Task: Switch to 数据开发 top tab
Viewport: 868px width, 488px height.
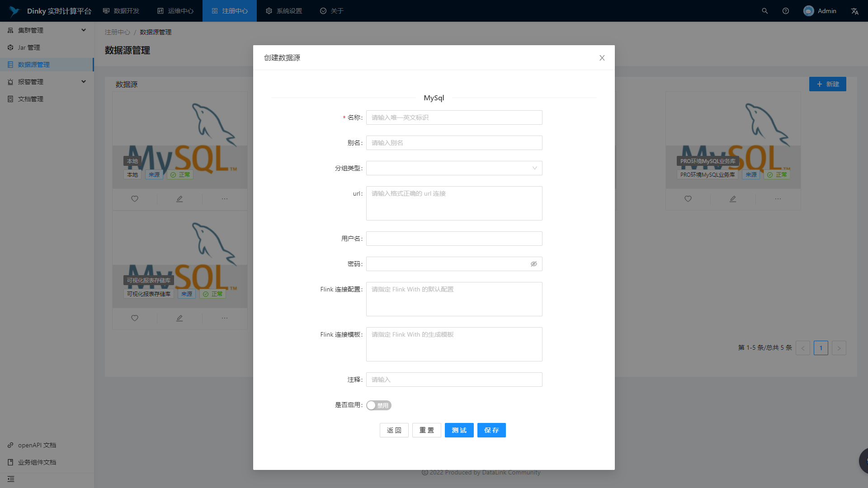Action: coord(121,11)
